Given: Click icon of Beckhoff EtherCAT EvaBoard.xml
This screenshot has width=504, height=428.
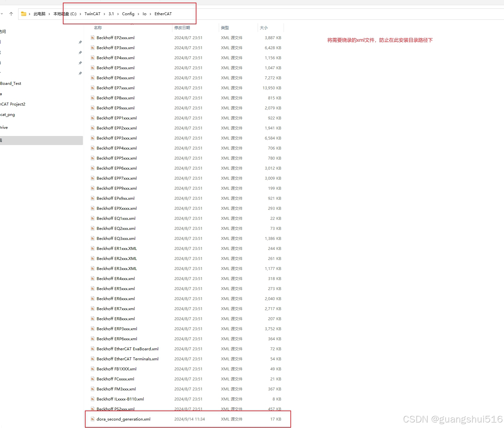Looking at the screenshot, I should 93,349.
